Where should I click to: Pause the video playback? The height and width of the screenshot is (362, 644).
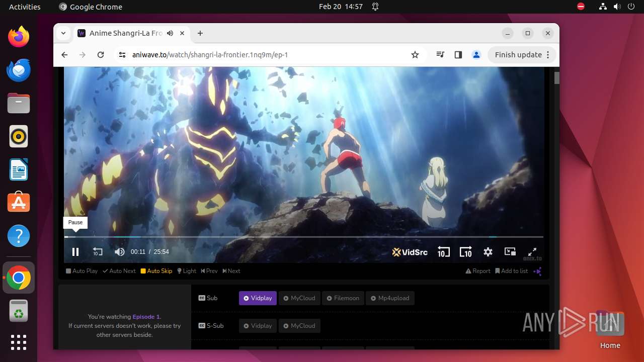(75, 252)
